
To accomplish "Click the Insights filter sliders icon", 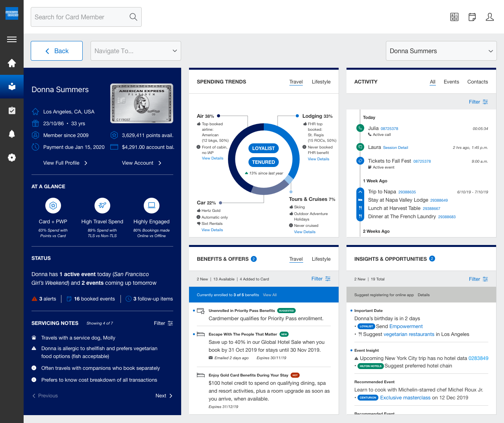I will click(485, 279).
